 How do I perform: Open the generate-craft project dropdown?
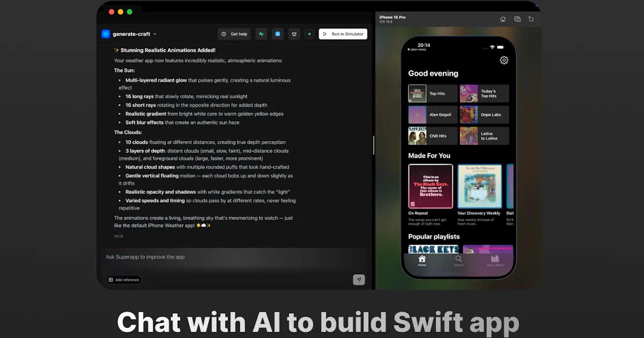coord(134,34)
